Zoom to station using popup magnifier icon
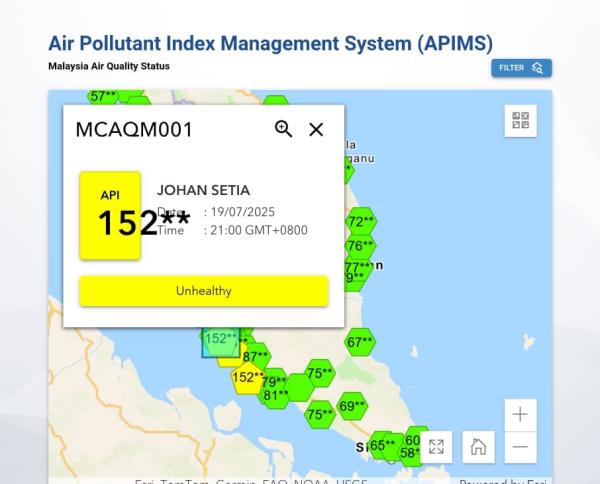 pos(284,129)
